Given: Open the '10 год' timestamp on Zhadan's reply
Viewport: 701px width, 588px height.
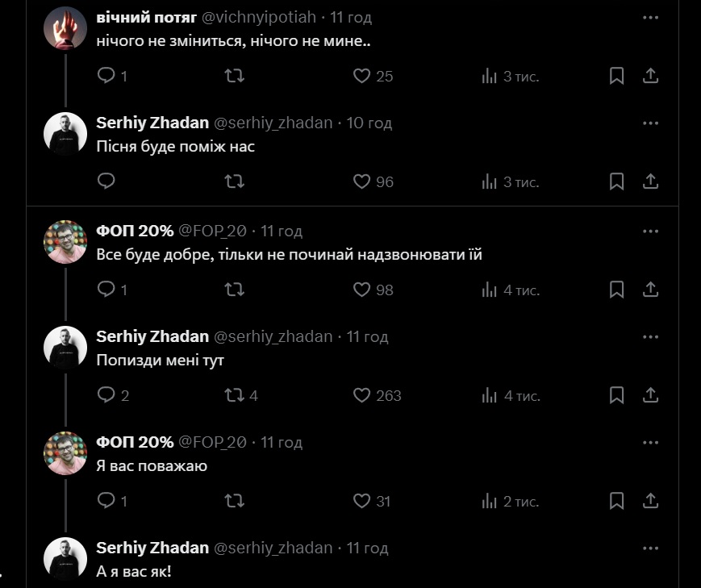Looking at the screenshot, I should click(369, 123).
